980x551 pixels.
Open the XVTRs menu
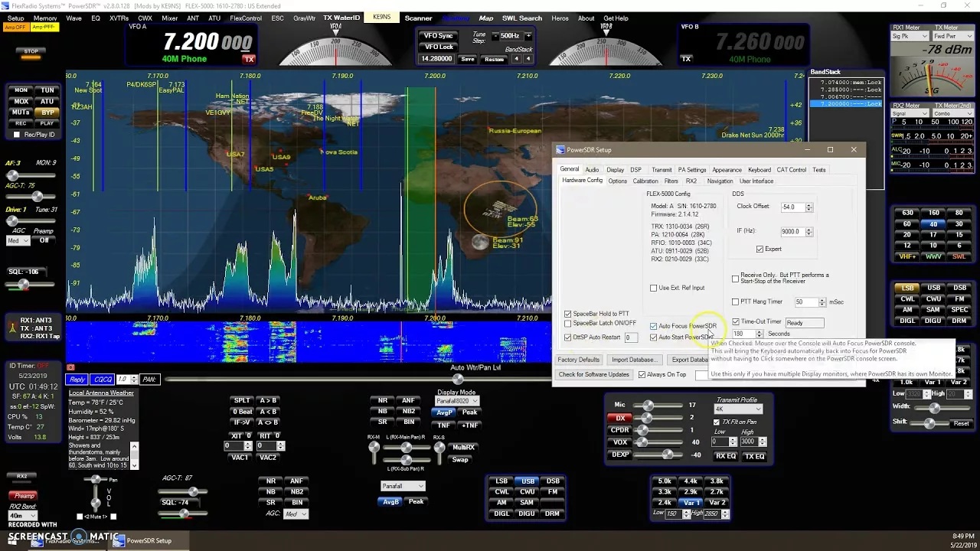click(119, 18)
